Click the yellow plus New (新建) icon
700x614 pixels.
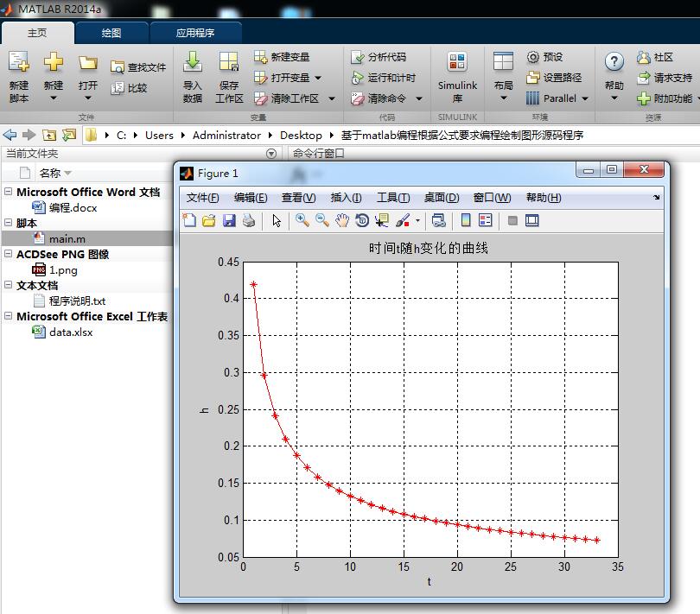pos(53,62)
